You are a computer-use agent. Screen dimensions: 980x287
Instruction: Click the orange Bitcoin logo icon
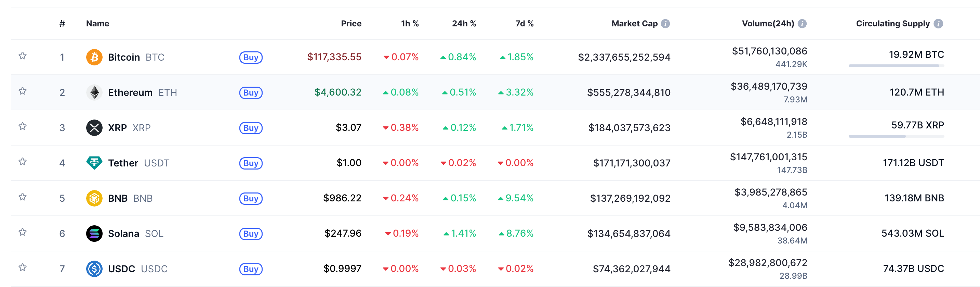point(94,57)
